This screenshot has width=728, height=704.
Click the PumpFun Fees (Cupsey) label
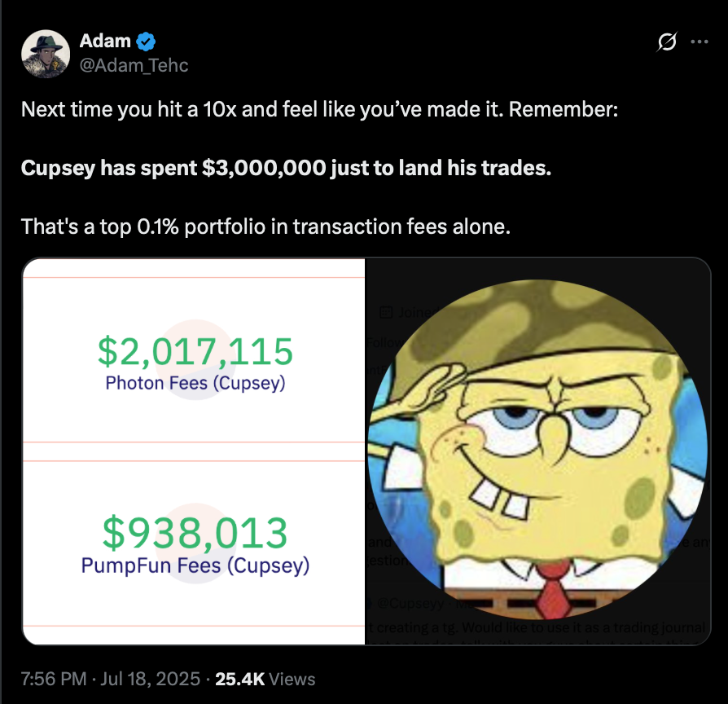point(195,565)
